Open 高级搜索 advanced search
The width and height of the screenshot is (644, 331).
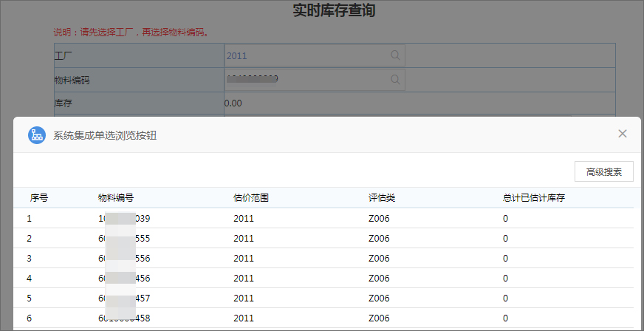604,172
